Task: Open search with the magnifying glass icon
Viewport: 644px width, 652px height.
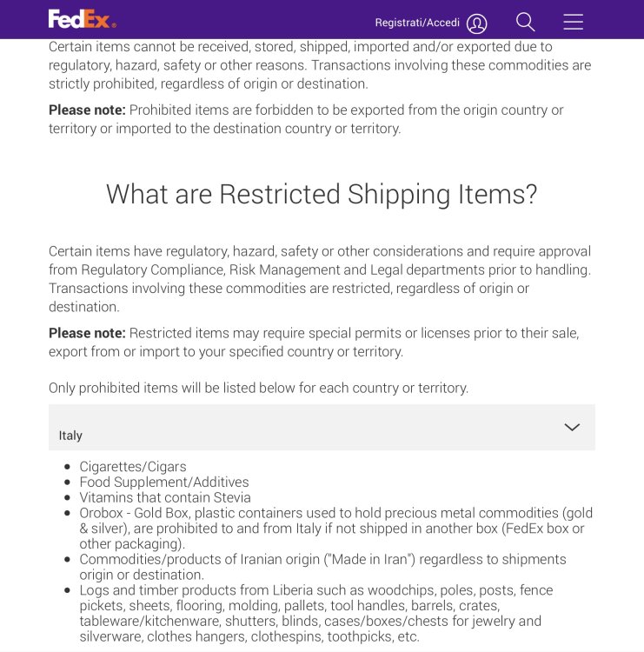Action: (525, 22)
